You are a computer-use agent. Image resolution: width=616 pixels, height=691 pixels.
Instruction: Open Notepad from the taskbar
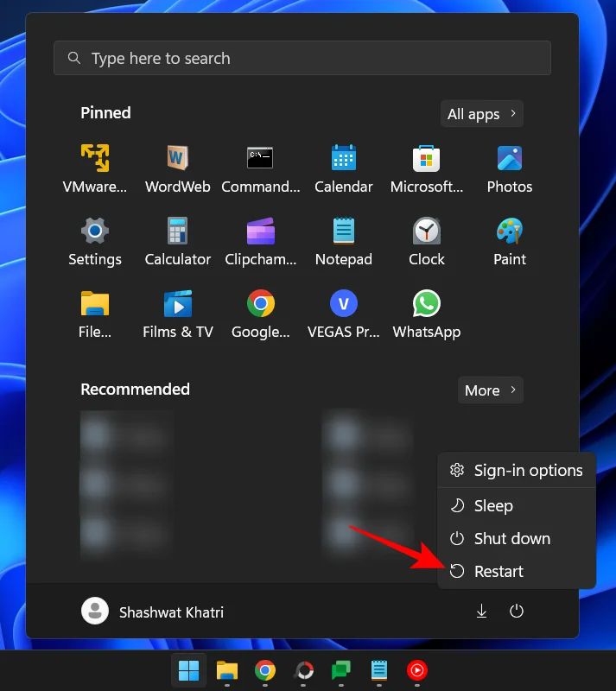379,670
